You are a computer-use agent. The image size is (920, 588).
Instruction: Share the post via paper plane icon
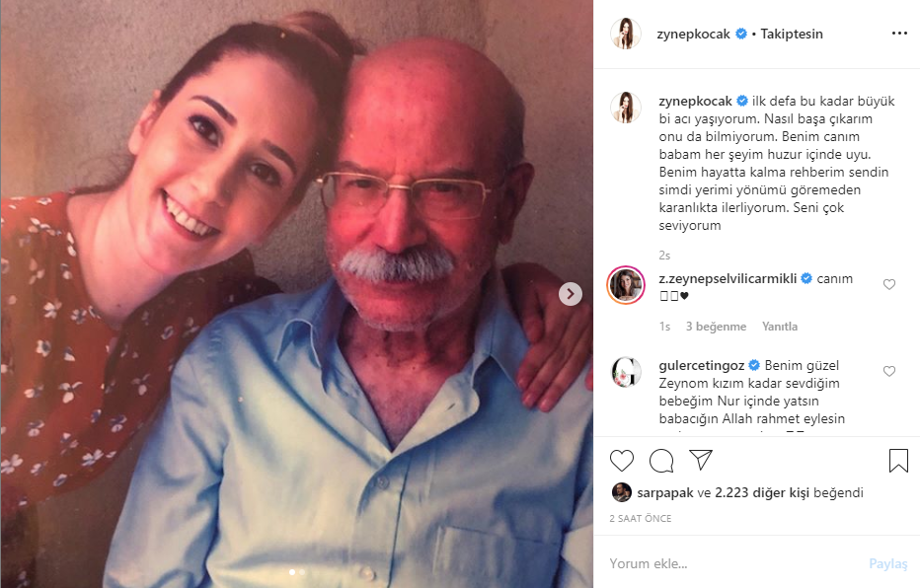[x=701, y=461]
